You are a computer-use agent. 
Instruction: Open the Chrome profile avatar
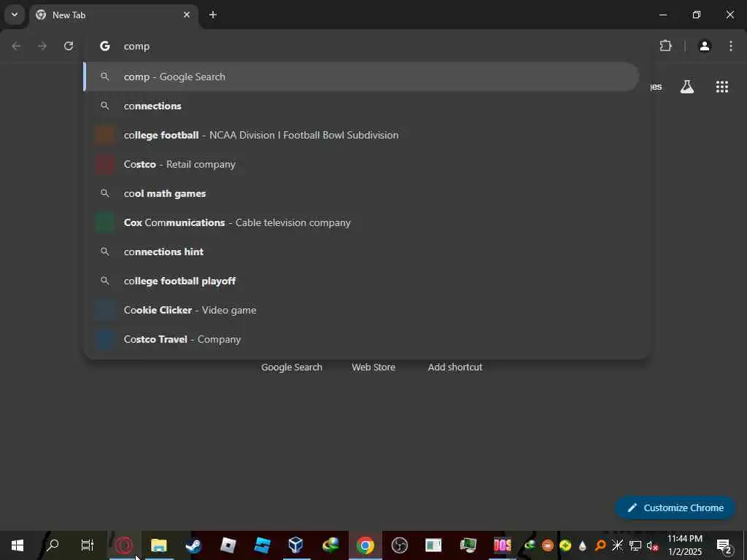click(x=705, y=46)
